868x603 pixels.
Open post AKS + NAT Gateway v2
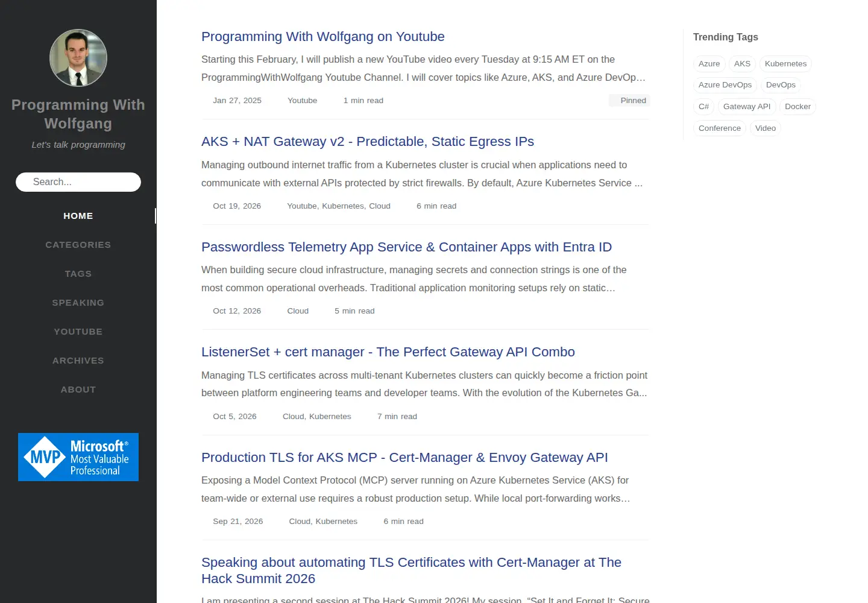pos(368,142)
